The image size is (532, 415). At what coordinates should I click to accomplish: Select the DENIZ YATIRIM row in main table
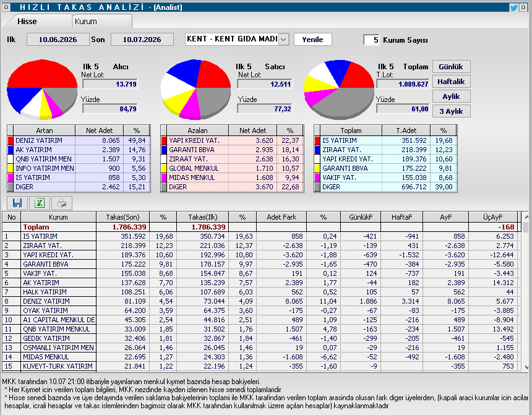pos(260,301)
